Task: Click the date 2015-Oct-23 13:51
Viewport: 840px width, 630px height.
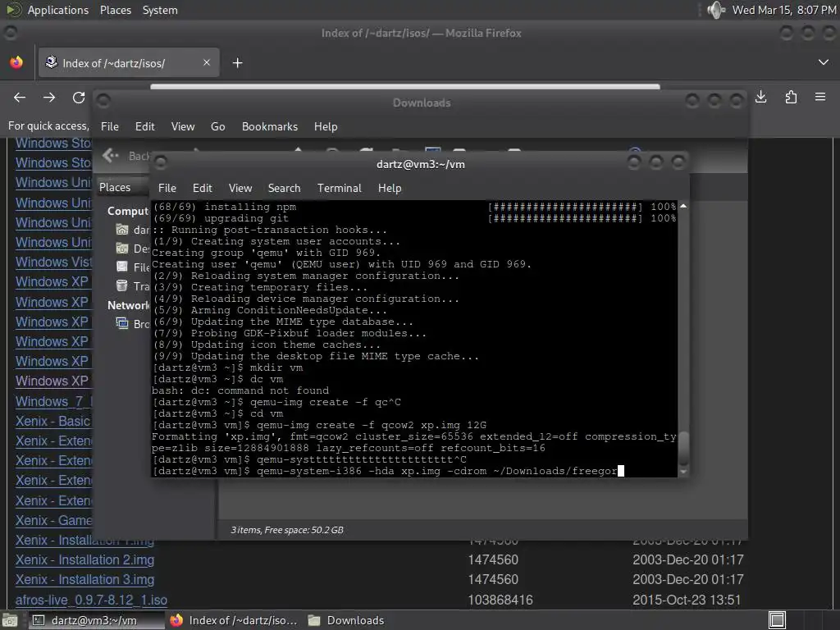Action: [x=687, y=600]
